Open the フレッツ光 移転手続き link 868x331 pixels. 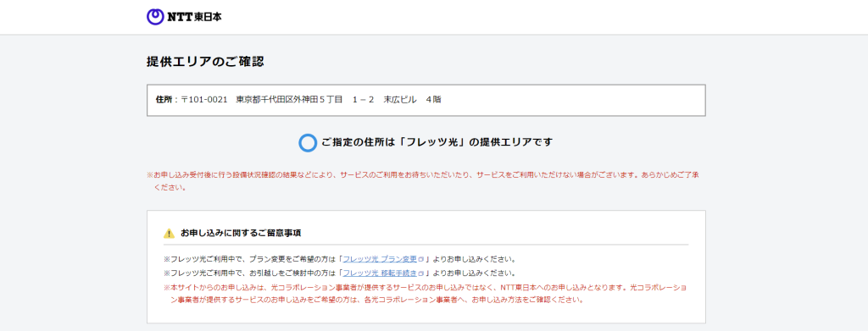[380, 273]
